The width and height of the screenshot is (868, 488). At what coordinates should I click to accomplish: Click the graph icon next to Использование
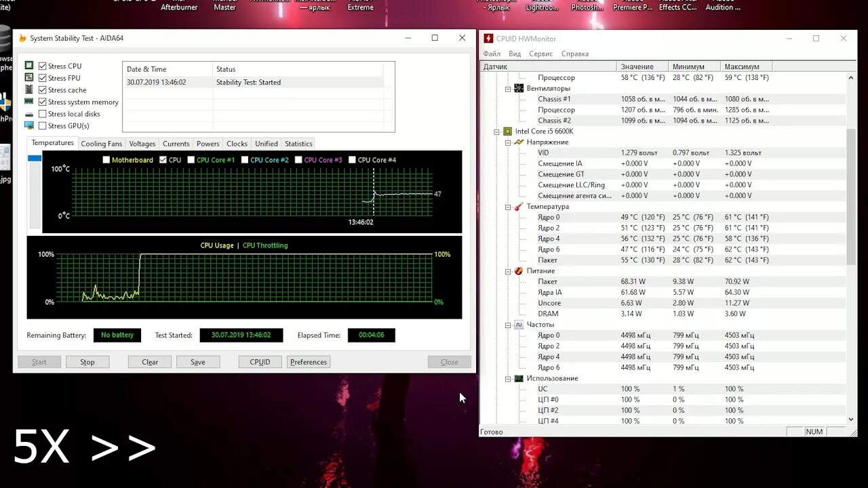tap(519, 378)
